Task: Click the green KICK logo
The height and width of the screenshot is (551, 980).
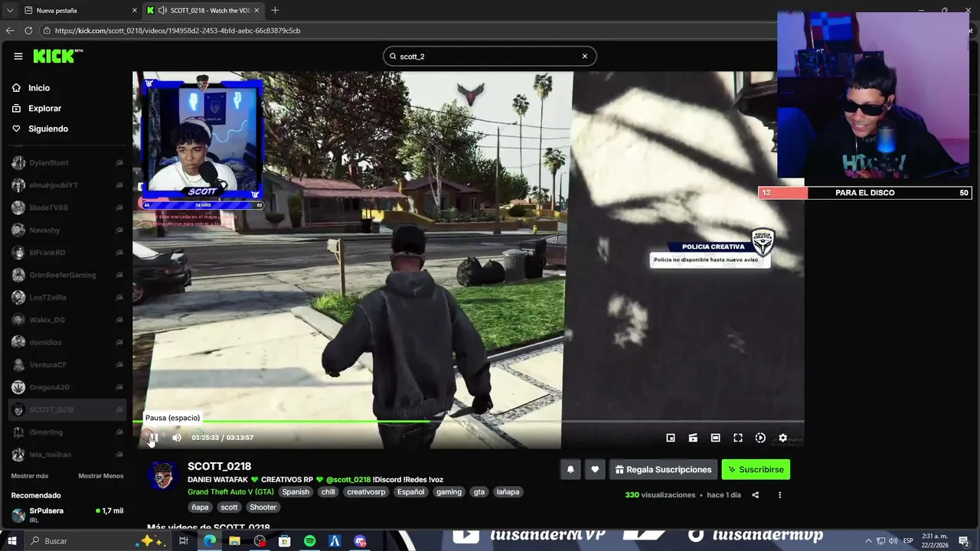Action: (x=54, y=56)
